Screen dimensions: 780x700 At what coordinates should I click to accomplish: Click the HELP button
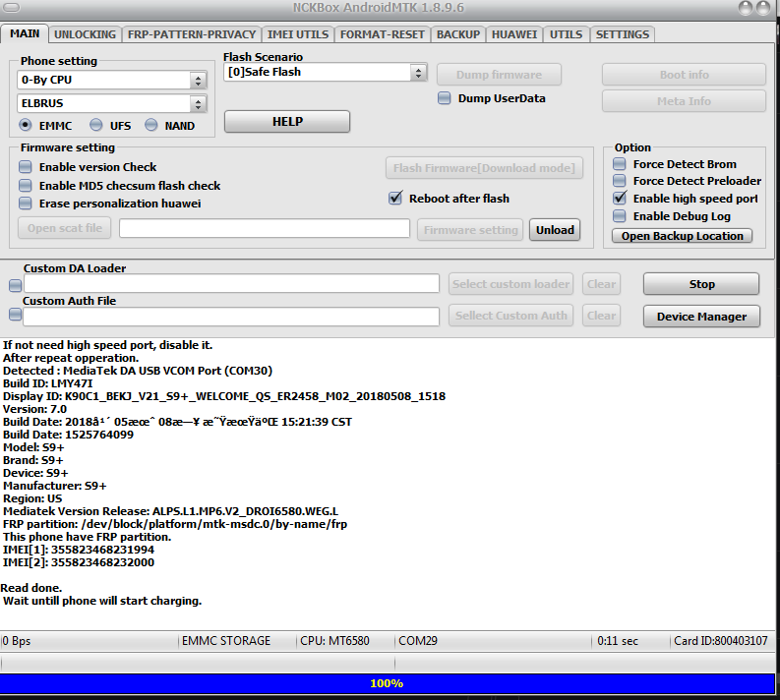[x=287, y=122]
